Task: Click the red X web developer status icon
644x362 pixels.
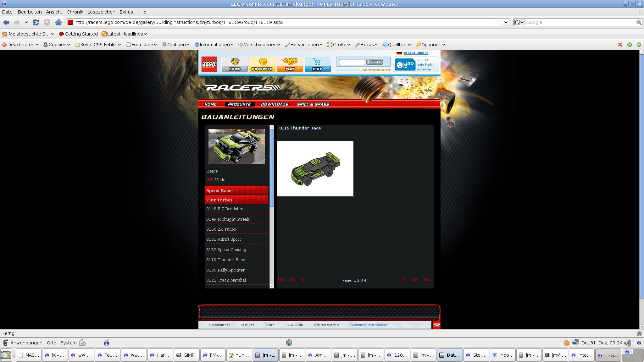Action: 620,45
